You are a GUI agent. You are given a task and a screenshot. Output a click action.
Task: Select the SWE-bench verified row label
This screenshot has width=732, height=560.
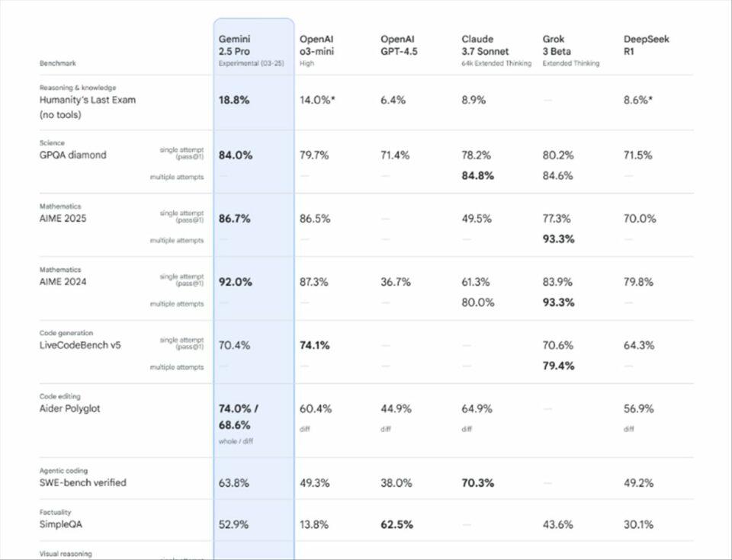click(x=83, y=482)
